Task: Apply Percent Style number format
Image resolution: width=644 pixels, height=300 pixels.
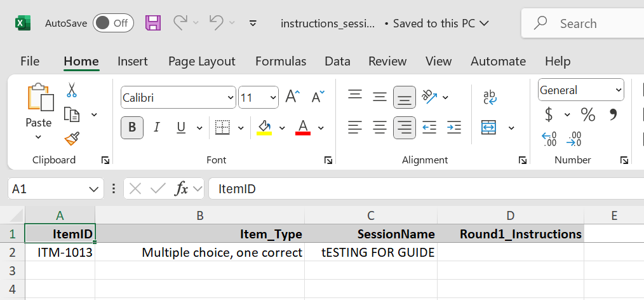Action: 588,115
